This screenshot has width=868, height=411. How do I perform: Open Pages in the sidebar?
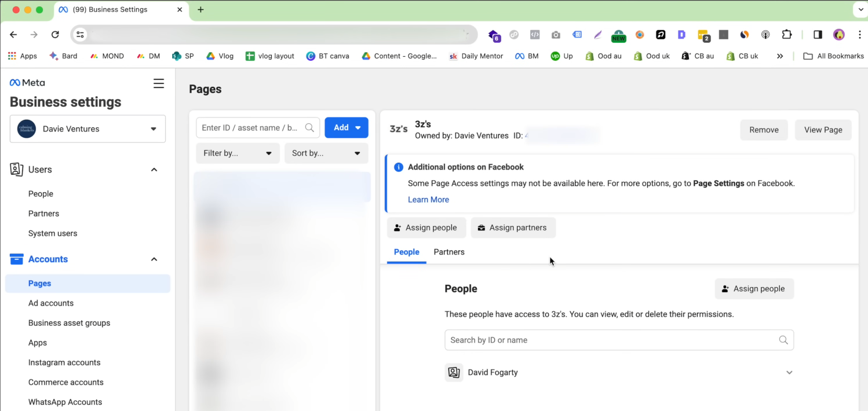pos(87,283)
